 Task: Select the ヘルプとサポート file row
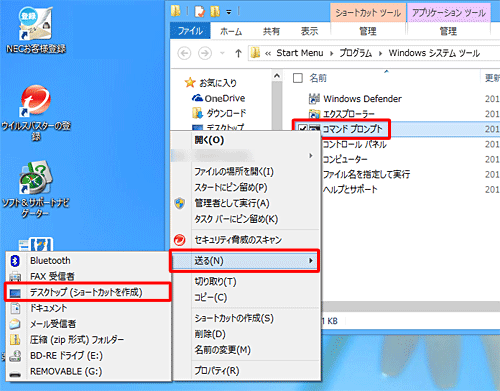point(410,189)
